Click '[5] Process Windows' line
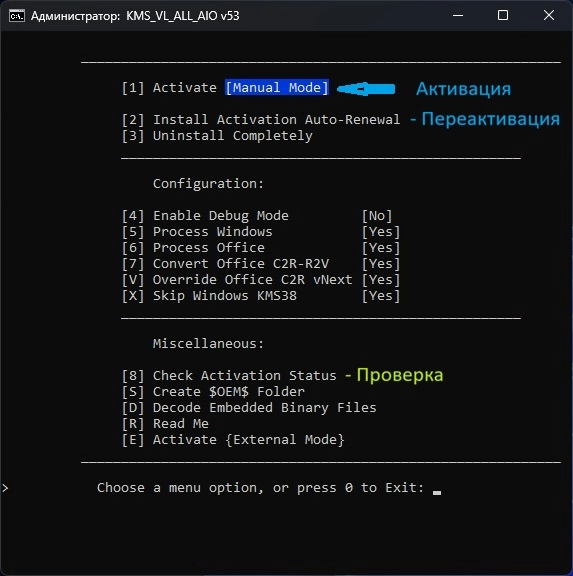This screenshot has width=573, height=576. tap(197, 232)
